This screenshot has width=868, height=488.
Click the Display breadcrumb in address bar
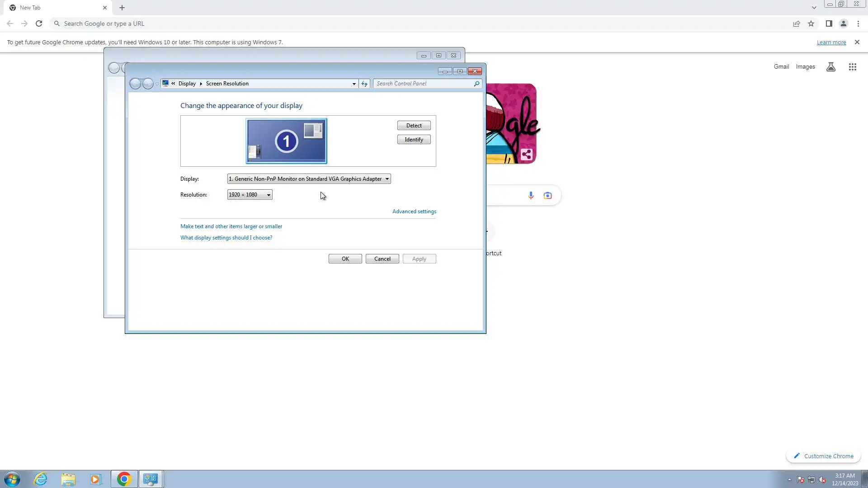tap(187, 84)
